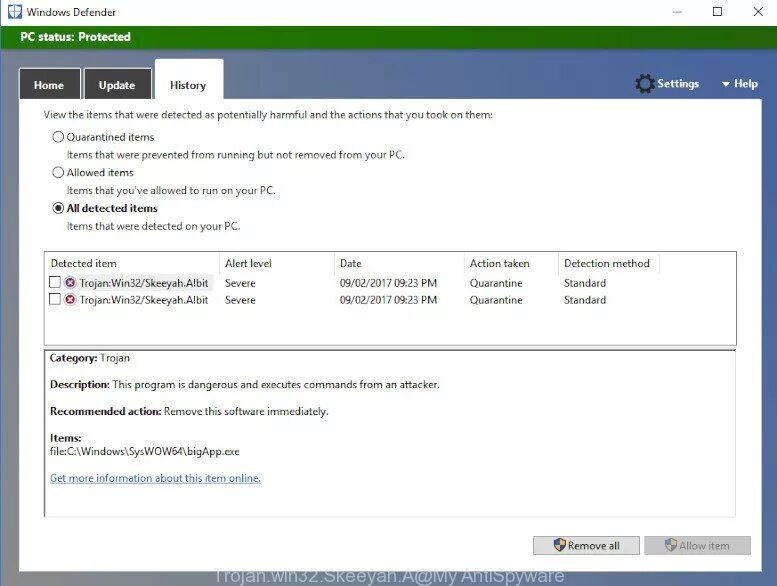Select the All detected items radio button
The height and width of the screenshot is (586, 777).
(58, 208)
